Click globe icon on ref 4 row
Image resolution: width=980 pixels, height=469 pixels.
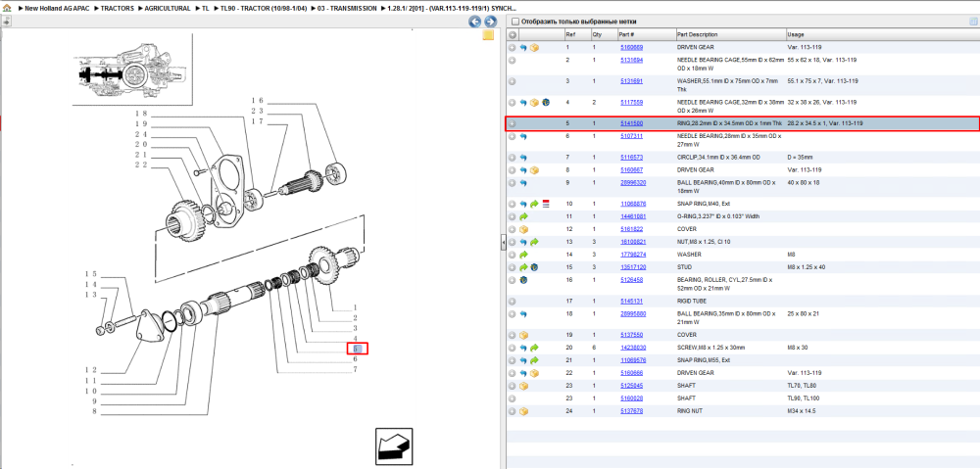(546, 103)
